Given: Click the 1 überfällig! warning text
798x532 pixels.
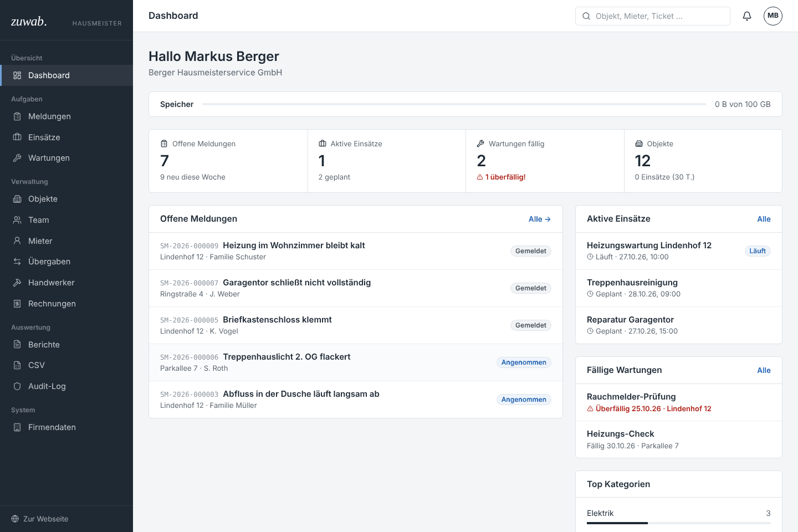Looking at the screenshot, I should (x=505, y=177).
